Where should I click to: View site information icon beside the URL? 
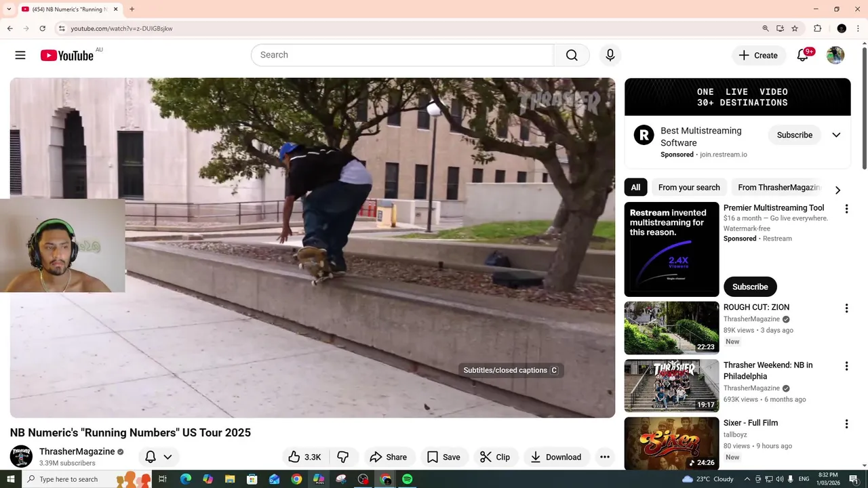click(x=62, y=28)
